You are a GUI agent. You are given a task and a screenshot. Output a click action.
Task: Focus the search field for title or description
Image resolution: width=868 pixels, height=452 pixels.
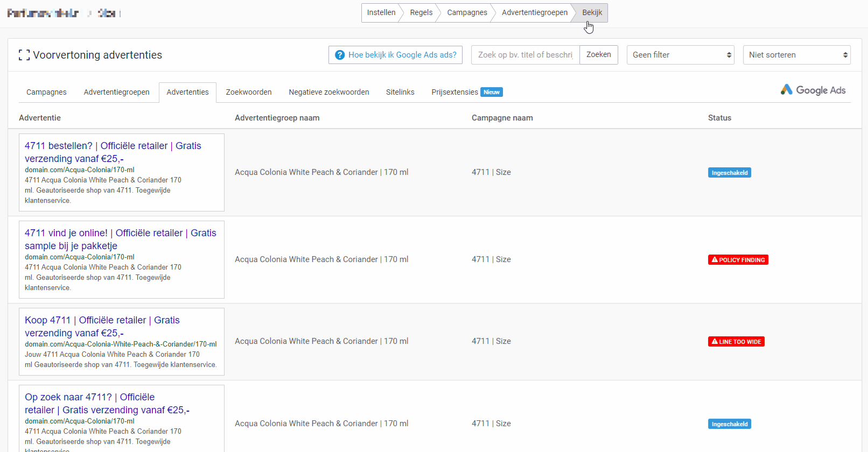(526, 55)
